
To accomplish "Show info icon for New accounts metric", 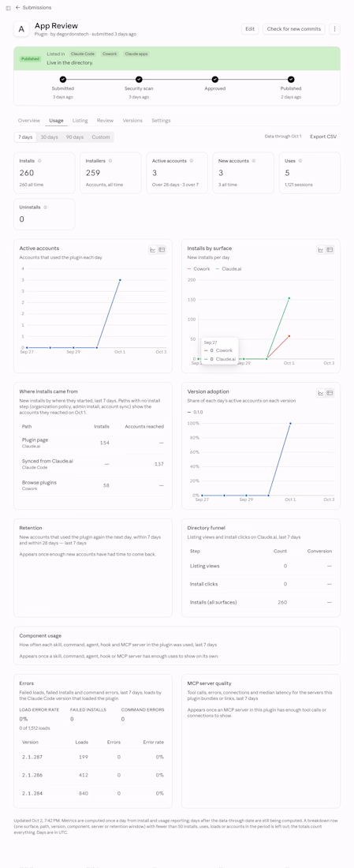I will tap(248, 161).
